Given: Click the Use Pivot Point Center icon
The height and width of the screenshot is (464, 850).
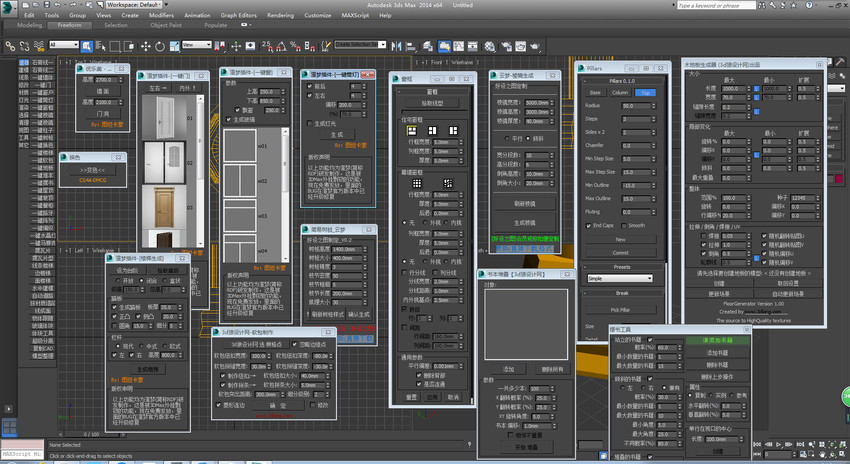Looking at the screenshot, I should pyautogui.click(x=221, y=46).
